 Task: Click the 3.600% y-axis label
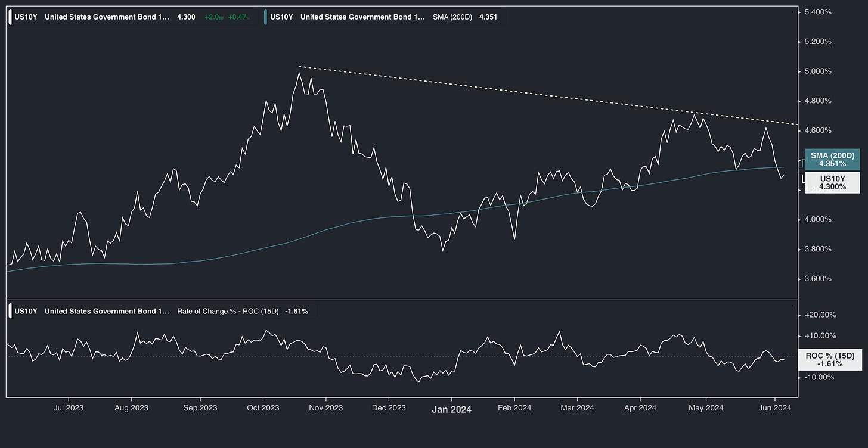point(818,279)
